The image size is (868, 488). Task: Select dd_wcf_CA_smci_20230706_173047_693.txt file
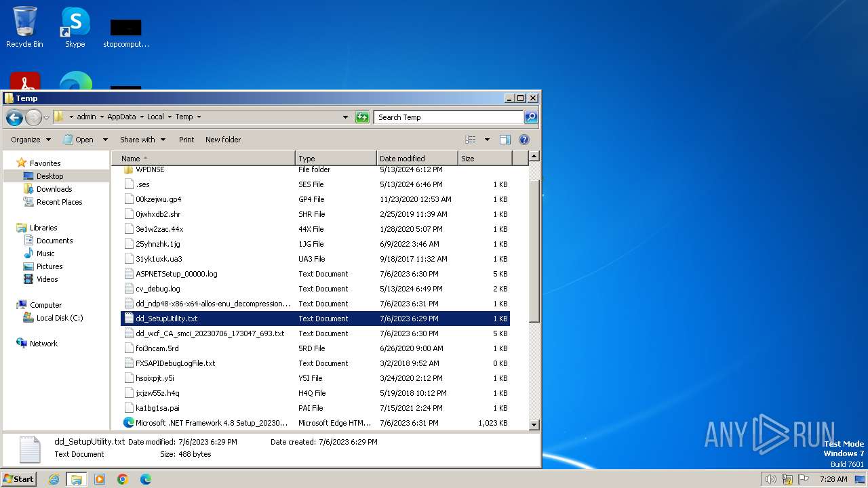tap(315, 333)
